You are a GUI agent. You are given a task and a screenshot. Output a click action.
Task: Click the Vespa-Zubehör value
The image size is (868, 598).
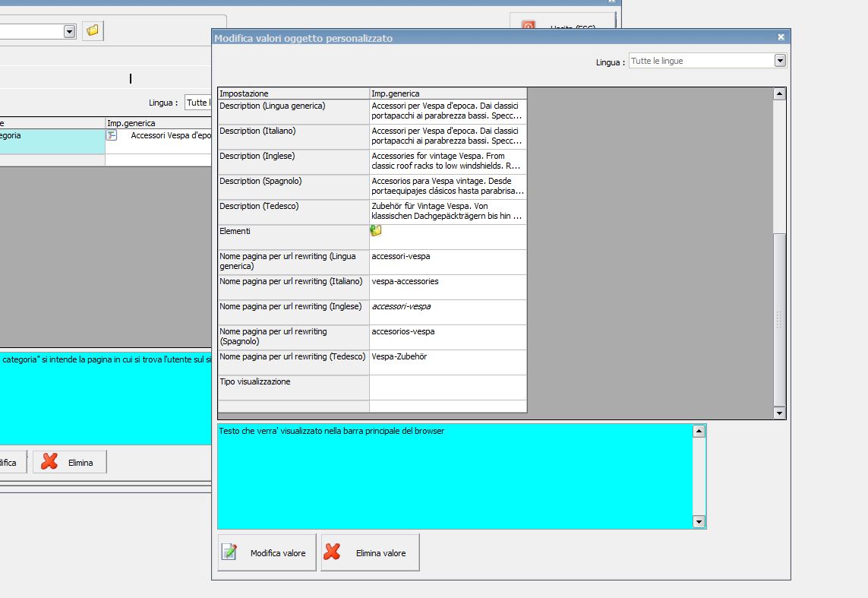click(448, 362)
